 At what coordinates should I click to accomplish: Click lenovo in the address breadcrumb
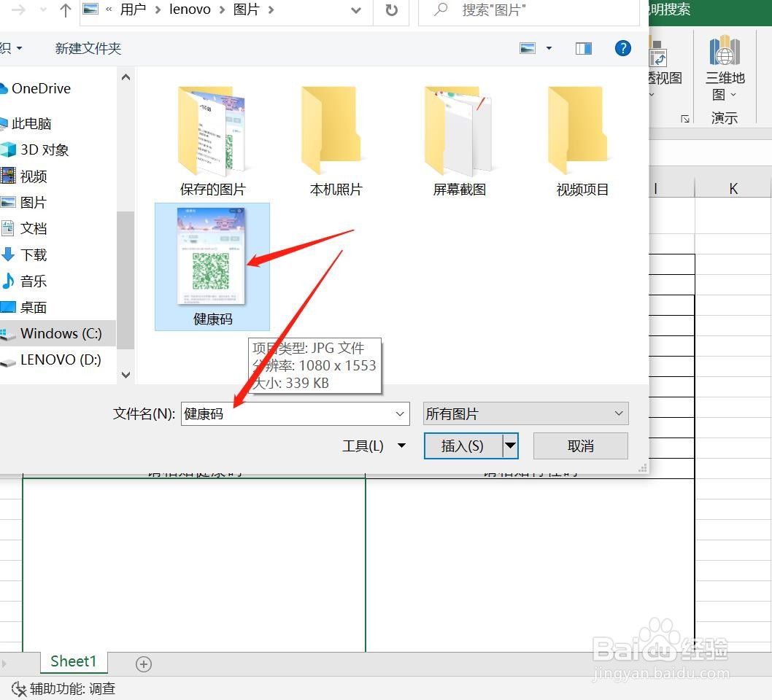coord(190,9)
